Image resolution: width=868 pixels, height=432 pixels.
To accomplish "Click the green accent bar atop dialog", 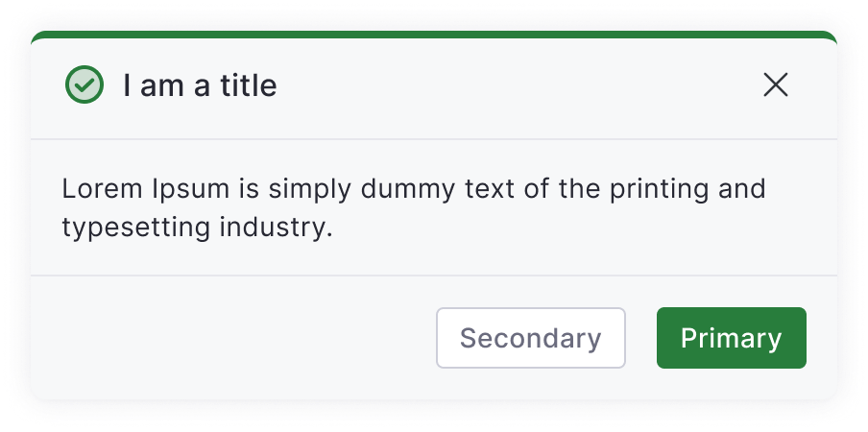I will coord(434,35).
